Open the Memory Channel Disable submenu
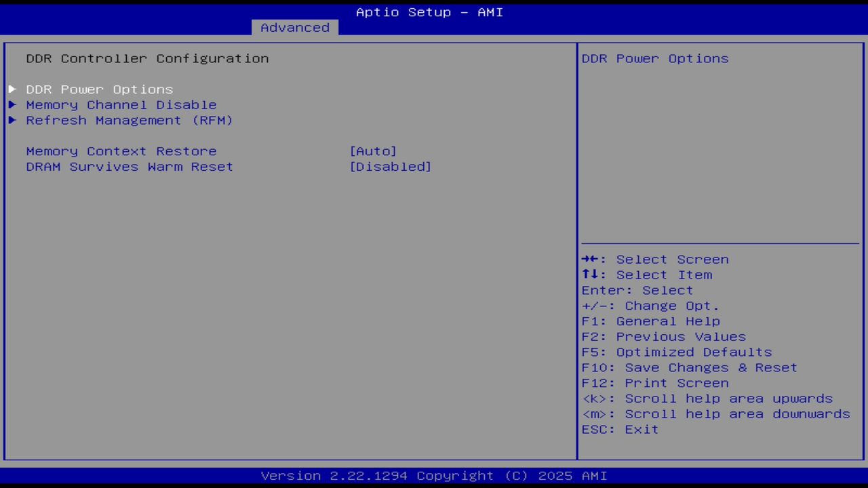Viewport: 868px width, 488px height. [121, 104]
